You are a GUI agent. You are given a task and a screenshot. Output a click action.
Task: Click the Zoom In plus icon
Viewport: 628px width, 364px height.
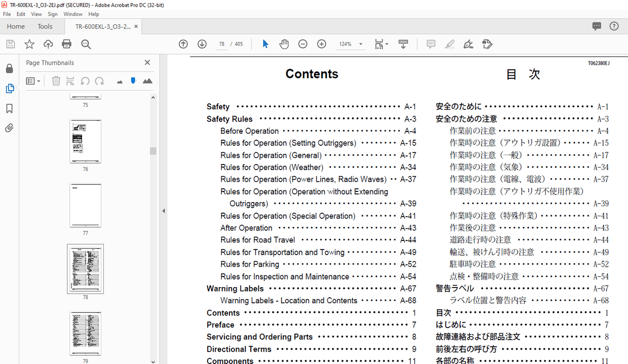click(322, 45)
